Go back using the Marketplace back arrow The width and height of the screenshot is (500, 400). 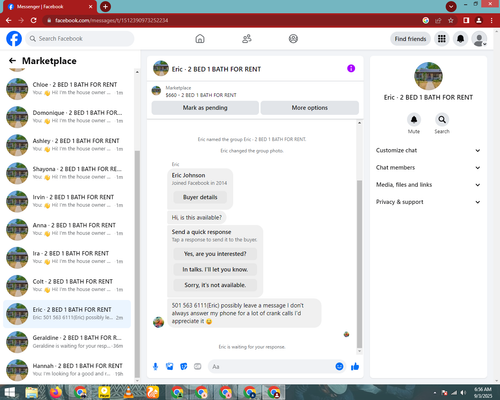12,61
